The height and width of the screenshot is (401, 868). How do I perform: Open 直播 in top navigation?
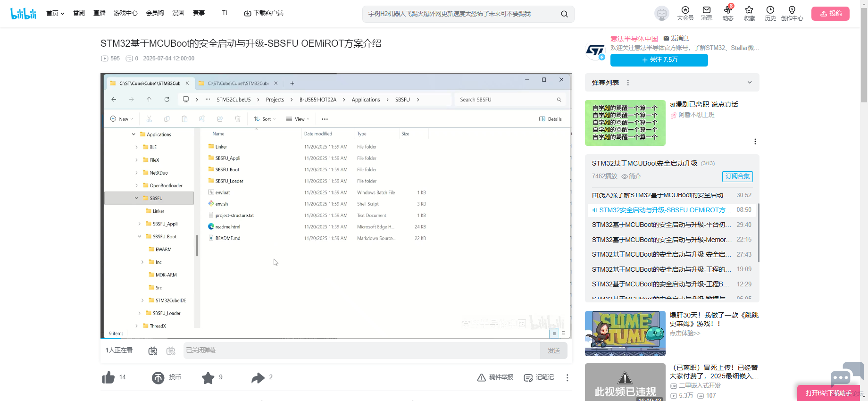pyautogui.click(x=100, y=13)
